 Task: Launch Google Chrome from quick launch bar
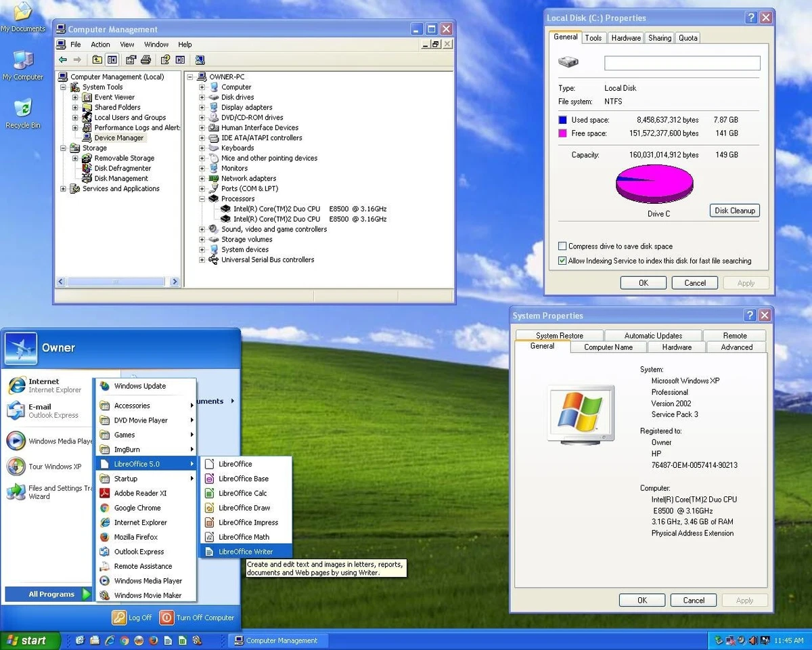124,640
